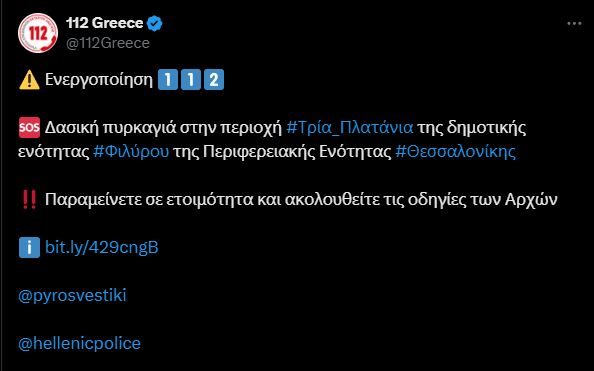Screen dimensions: 594x371
Task: Open the bit.ly/429cngB link
Action: 102,247
